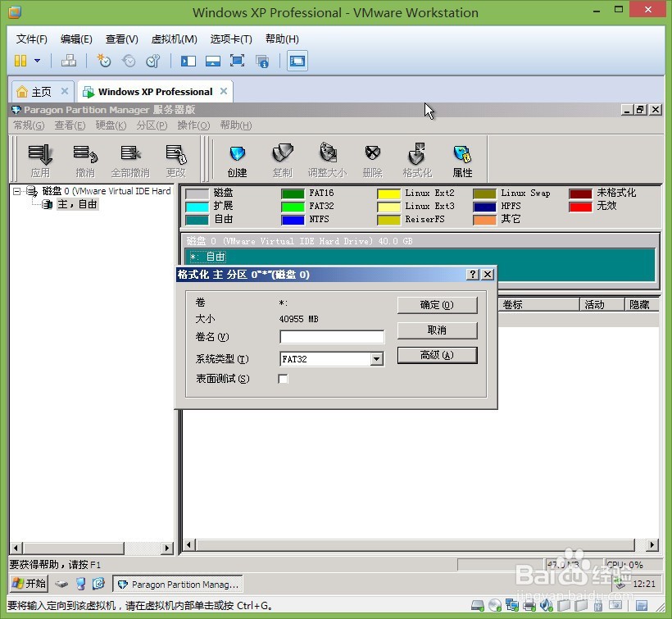Click the VMware CD/DVD status icon

(x=495, y=606)
